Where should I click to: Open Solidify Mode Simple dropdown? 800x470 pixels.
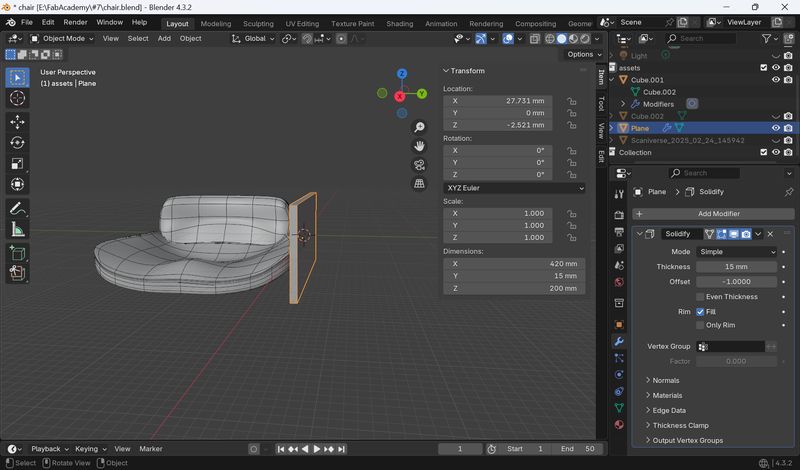click(737, 252)
